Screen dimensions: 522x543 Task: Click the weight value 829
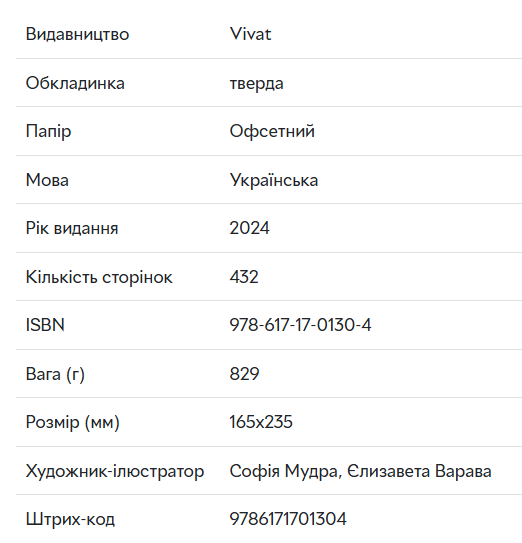click(x=244, y=374)
